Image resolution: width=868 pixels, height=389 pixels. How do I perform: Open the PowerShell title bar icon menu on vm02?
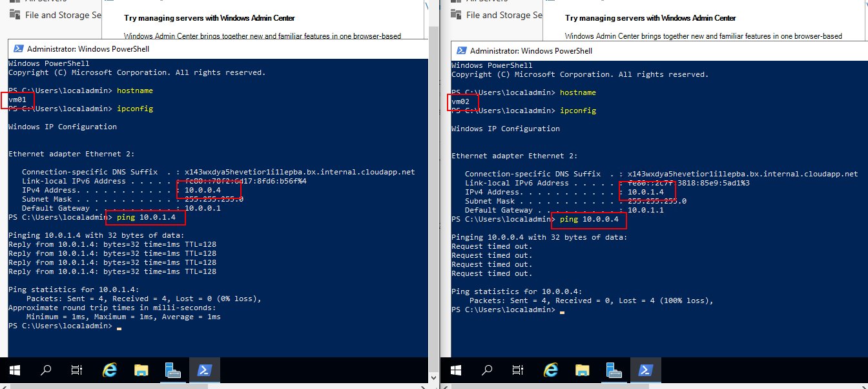461,50
